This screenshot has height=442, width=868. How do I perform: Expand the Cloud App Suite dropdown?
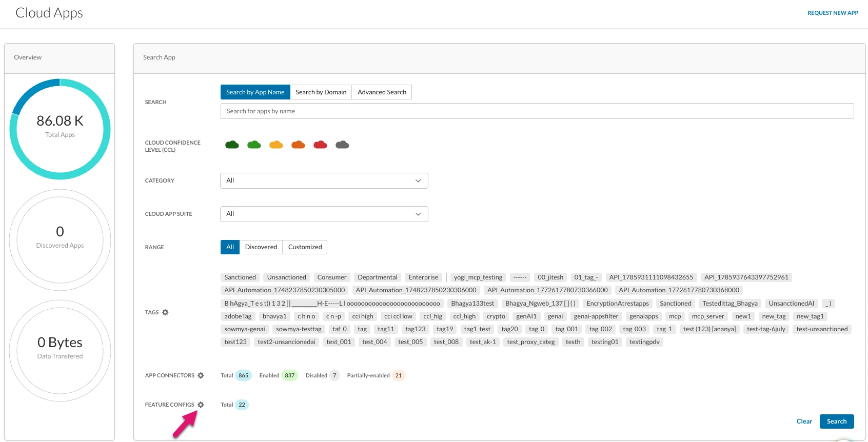(x=324, y=214)
